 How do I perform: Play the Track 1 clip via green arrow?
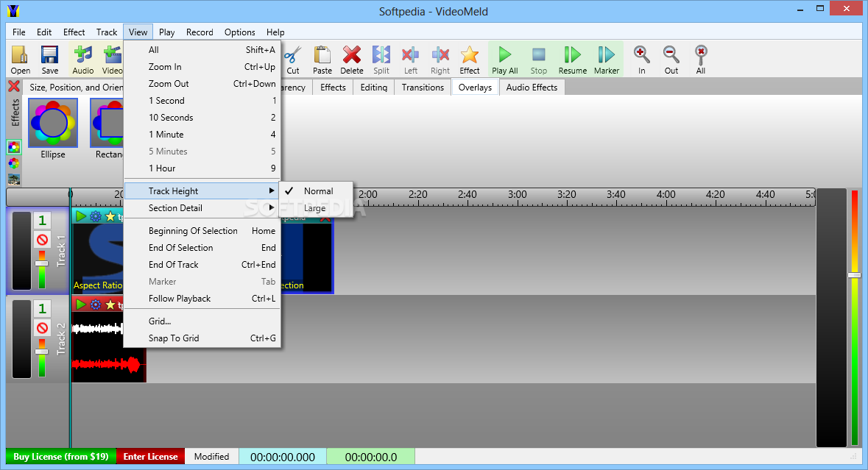tap(81, 216)
